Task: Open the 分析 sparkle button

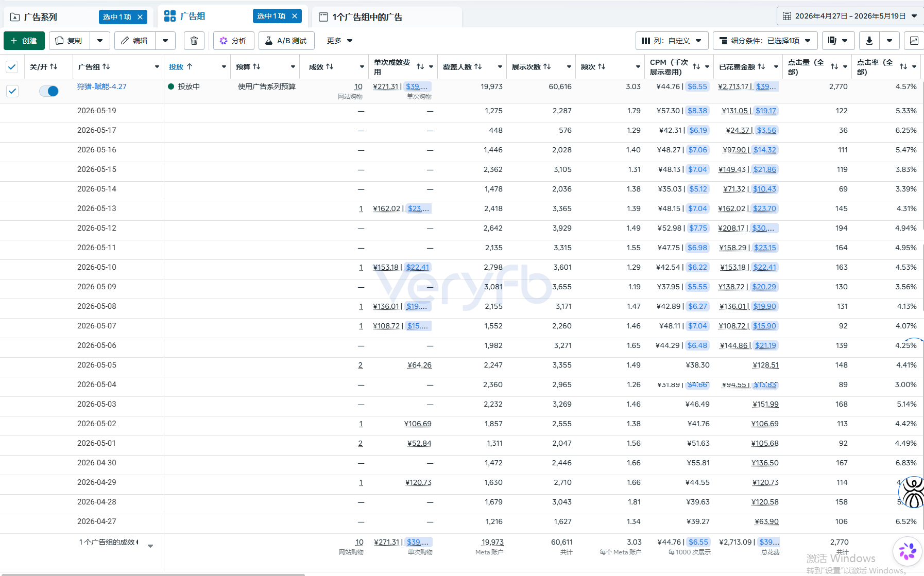Action: click(x=233, y=41)
